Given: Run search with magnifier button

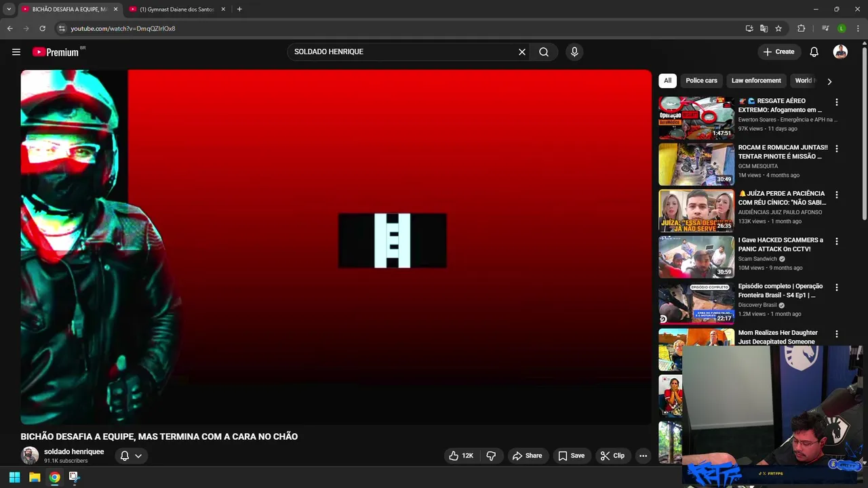Looking at the screenshot, I should [544, 52].
